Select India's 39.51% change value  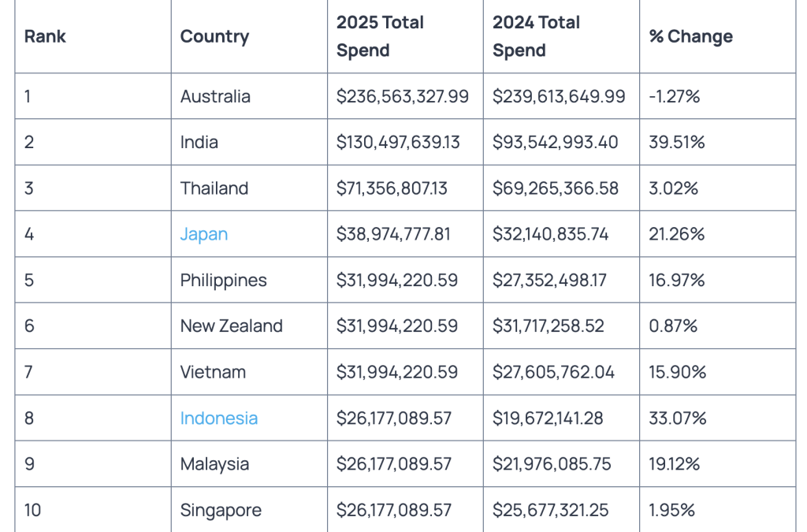(676, 142)
